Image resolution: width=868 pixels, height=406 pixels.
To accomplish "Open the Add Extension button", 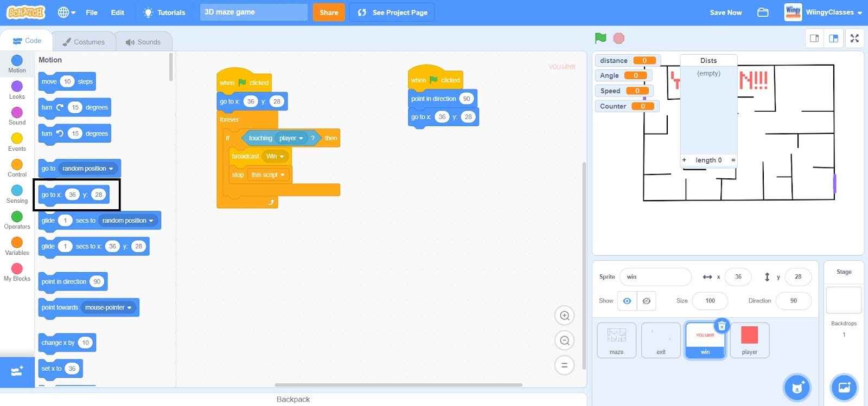I will click(17, 372).
